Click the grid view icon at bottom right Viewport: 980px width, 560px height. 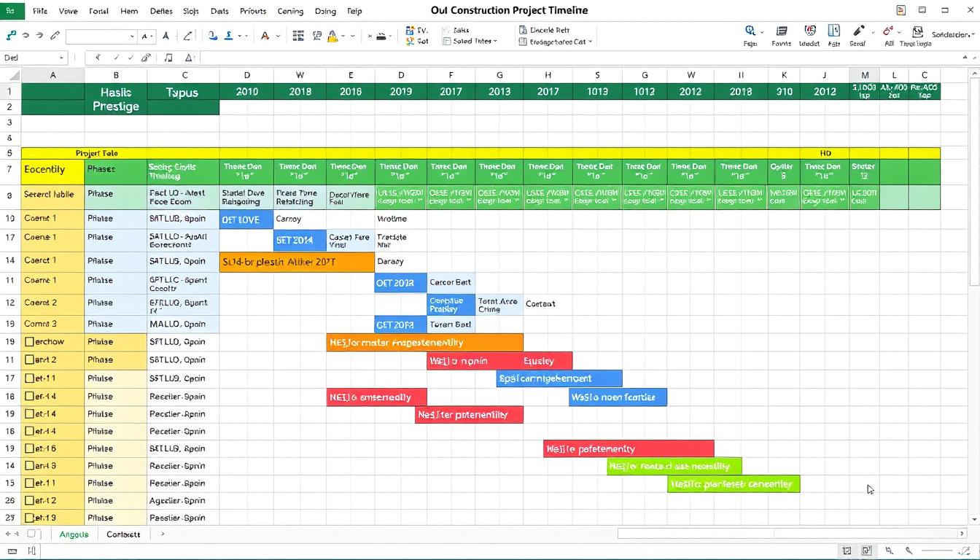(847, 551)
